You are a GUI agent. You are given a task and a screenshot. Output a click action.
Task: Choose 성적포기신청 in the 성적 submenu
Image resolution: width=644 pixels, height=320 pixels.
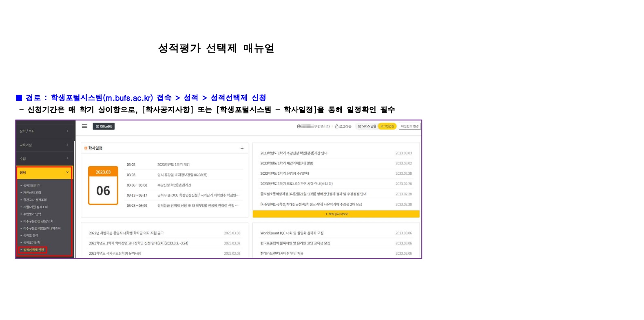32,242
